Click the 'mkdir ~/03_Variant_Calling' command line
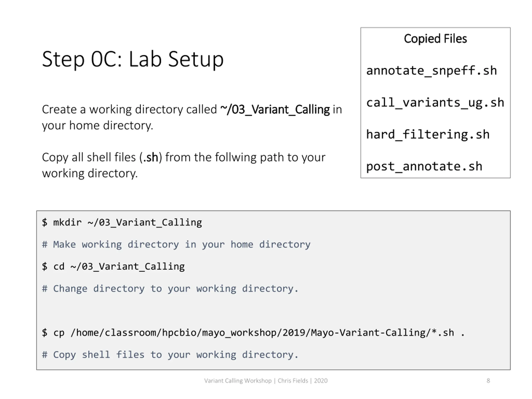 click(122, 223)
